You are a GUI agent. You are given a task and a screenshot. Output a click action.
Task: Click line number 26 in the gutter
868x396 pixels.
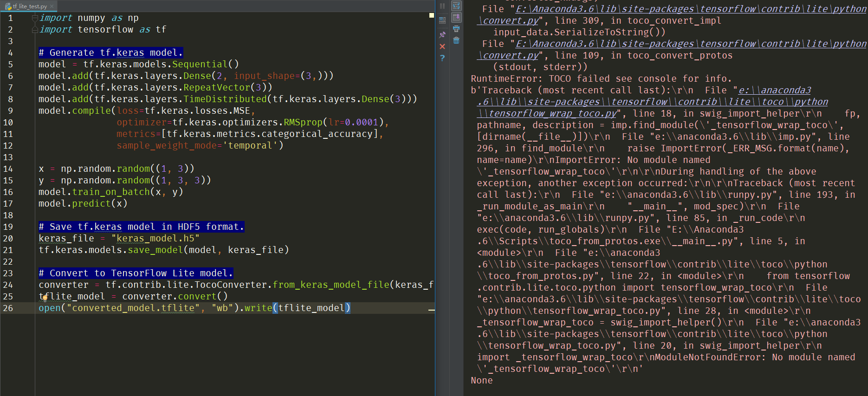coord(8,308)
